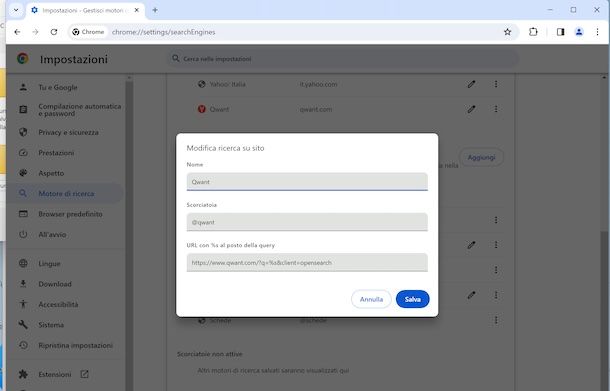This screenshot has height=391, width=610.
Task: Click the browser forward arrow
Action: (35, 32)
